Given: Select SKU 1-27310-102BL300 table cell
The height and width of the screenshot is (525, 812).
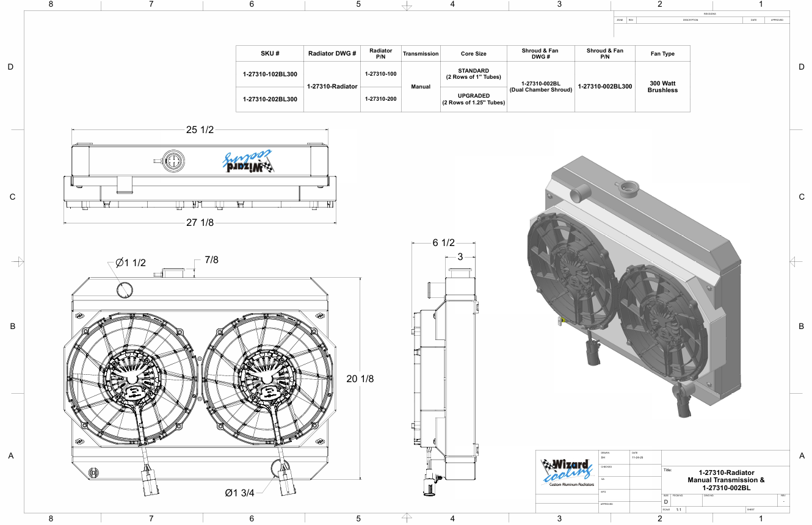Looking at the screenshot, I should (x=270, y=74).
